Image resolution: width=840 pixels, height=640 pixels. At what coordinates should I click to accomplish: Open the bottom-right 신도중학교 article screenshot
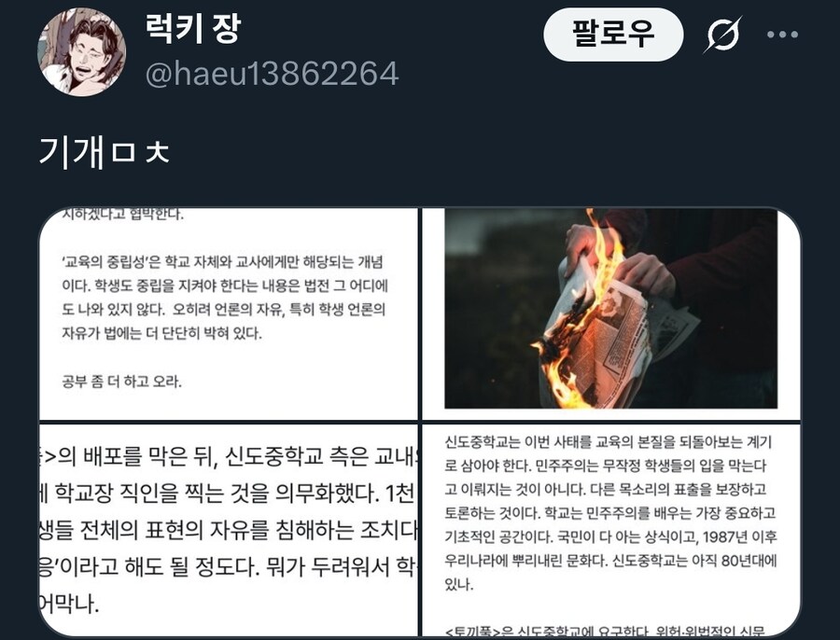coord(610,530)
